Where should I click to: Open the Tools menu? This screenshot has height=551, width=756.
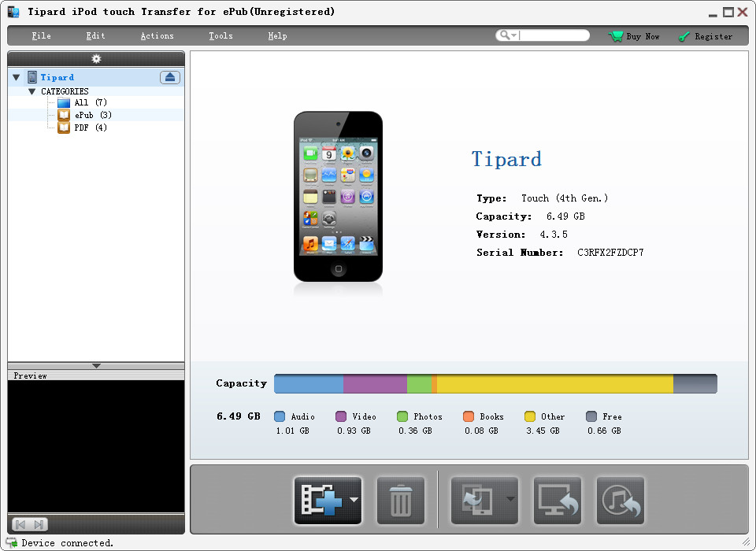(x=220, y=35)
